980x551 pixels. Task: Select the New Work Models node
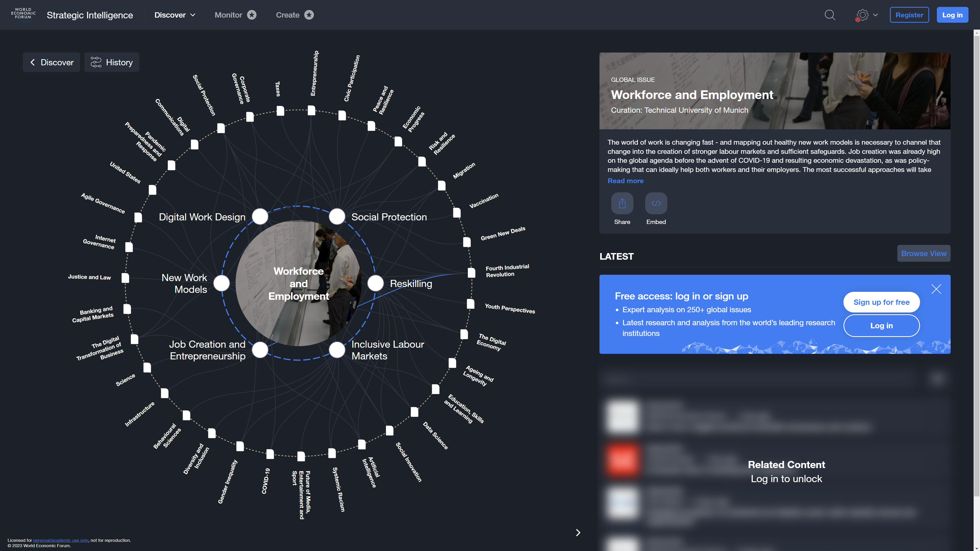point(222,283)
